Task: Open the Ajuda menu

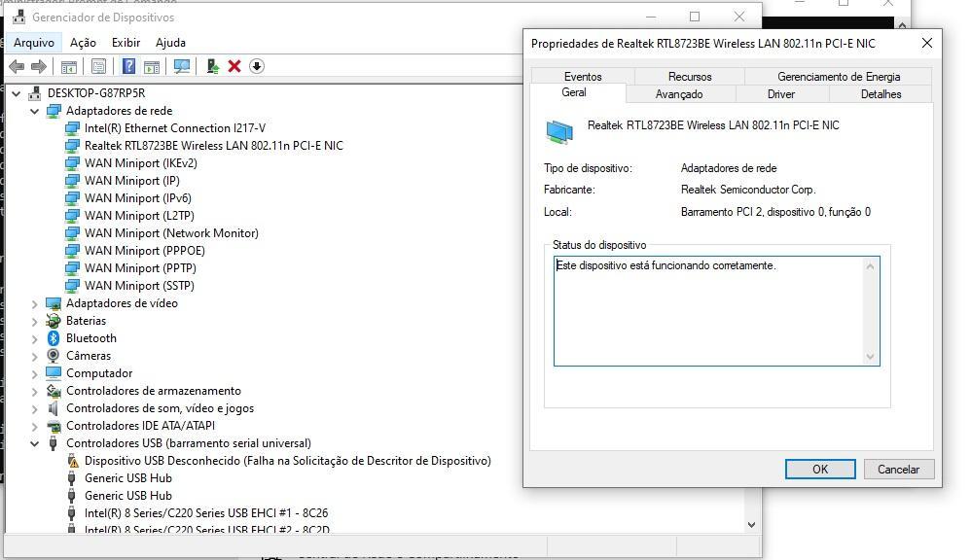Action: 170,43
